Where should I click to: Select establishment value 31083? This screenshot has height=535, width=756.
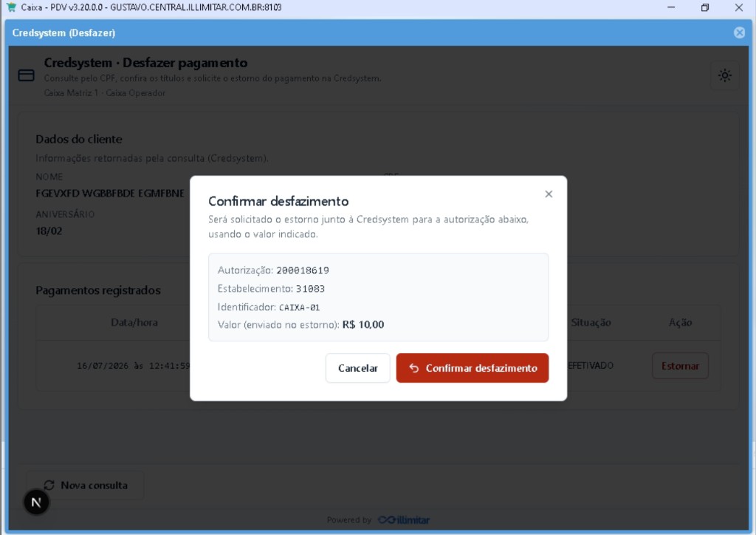pyautogui.click(x=311, y=288)
